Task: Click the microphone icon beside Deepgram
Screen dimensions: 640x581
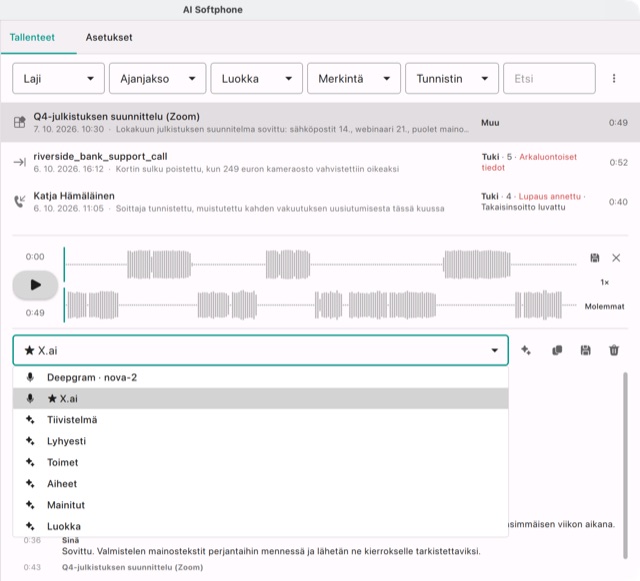Action: pos(30,377)
